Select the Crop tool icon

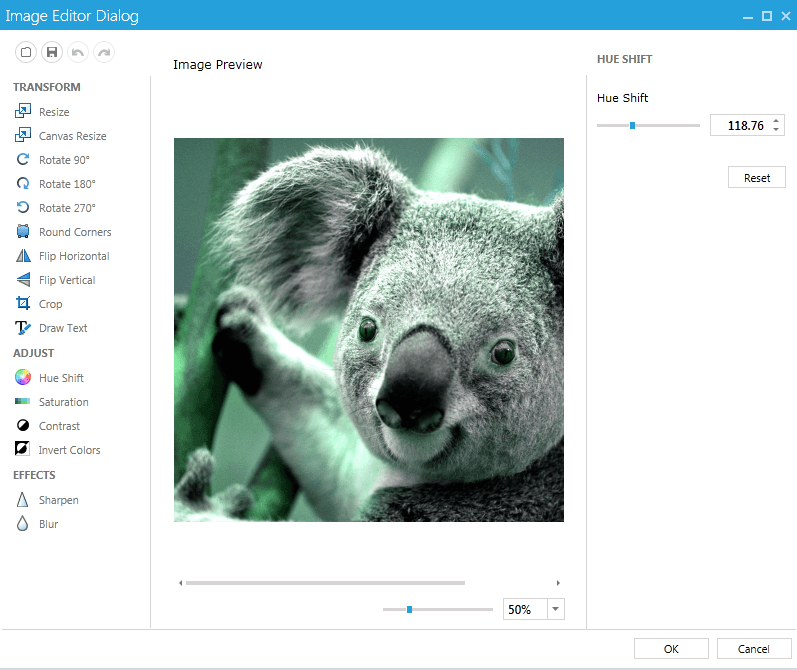coord(23,303)
